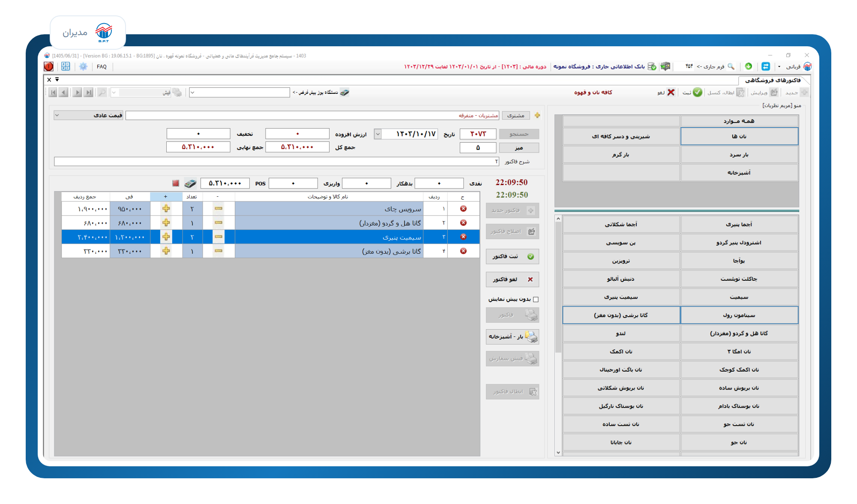This screenshot has height=504, width=857.
Task: Click the ثبت فاکتور button
Action: pos(512,256)
